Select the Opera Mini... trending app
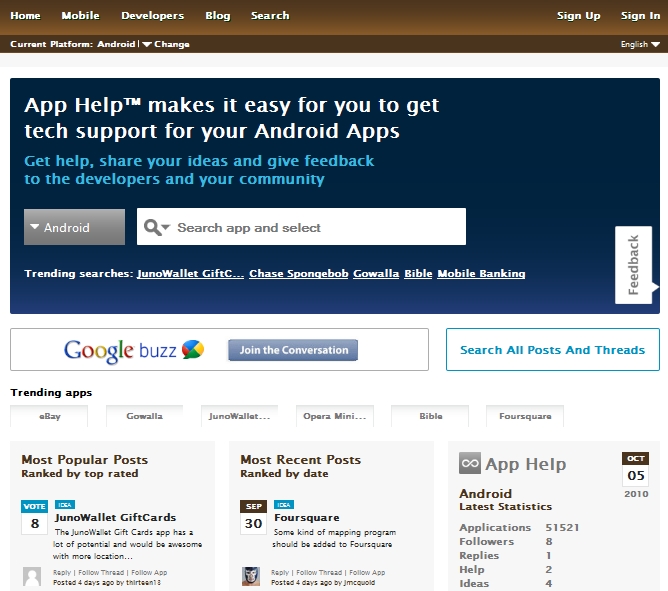668x591 pixels. coord(335,416)
